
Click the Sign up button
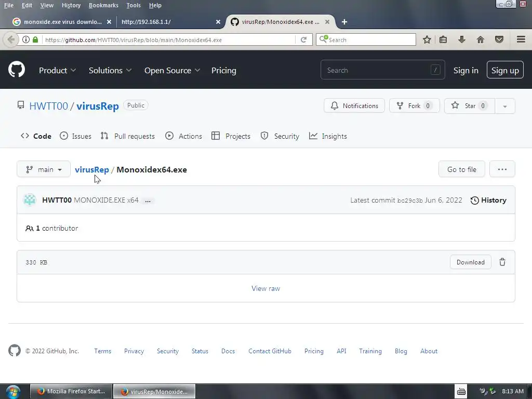click(505, 70)
